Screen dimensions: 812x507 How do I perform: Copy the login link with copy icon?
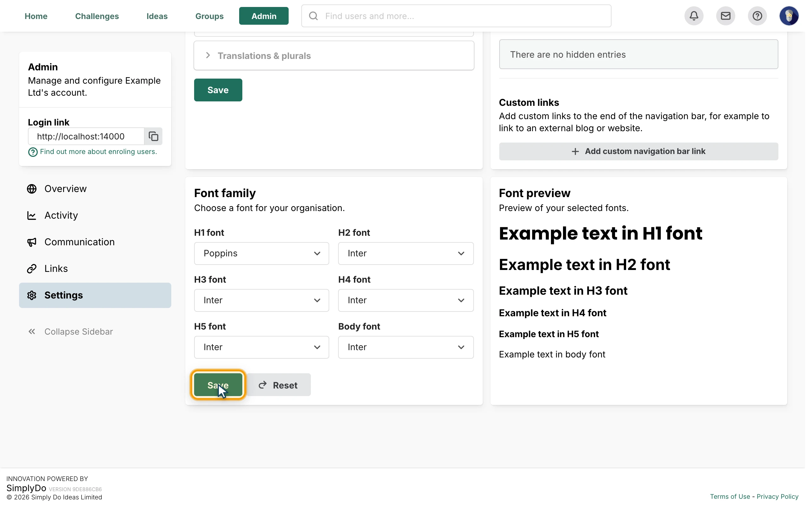click(153, 136)
